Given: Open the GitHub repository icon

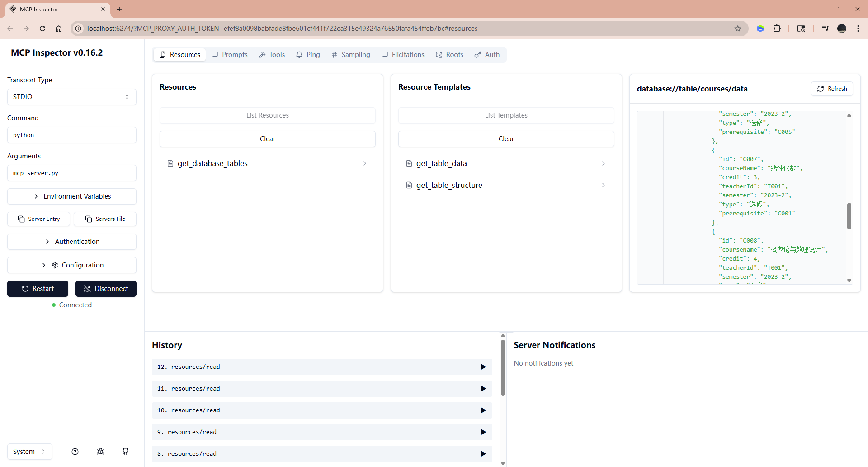Looking at the screenshot, I should 126,452.
